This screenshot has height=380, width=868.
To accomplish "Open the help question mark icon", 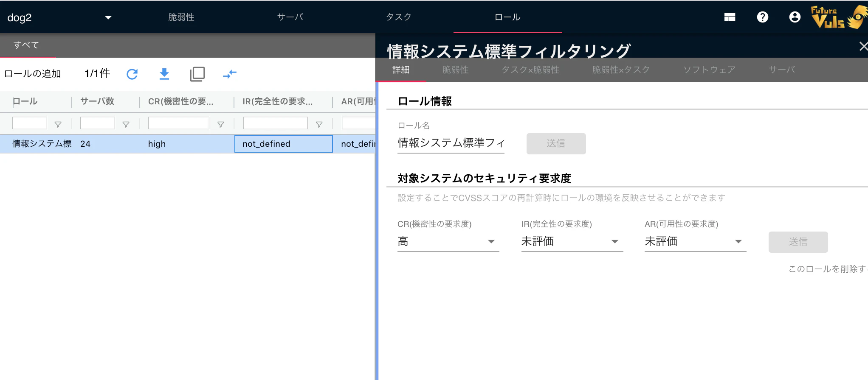I will tap(763, 17).
